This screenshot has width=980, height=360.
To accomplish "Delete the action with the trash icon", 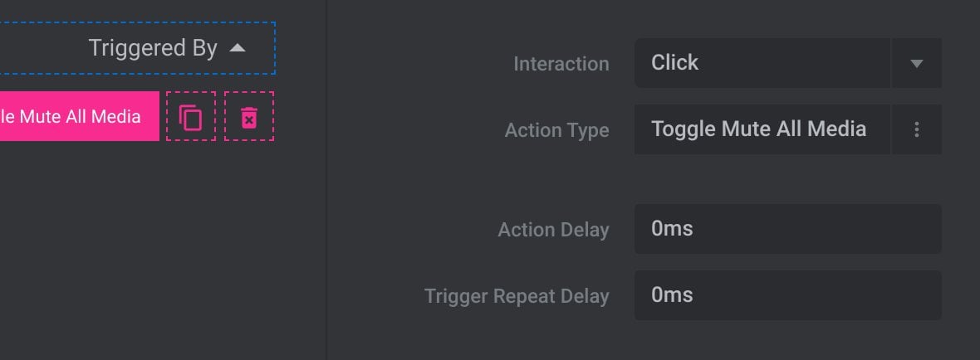I will tap(249, 116).
